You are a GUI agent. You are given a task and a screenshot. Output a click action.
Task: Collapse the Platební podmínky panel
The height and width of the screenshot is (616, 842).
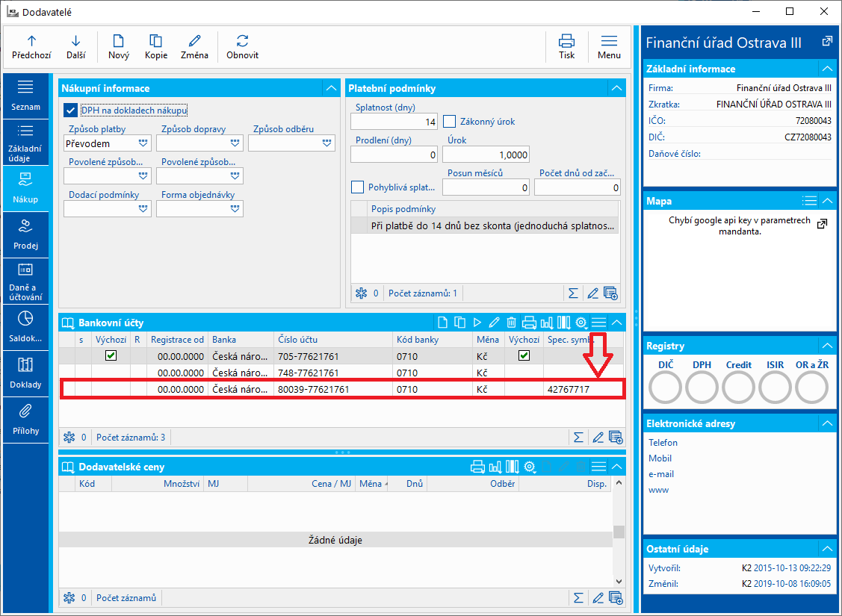point(616,88)
